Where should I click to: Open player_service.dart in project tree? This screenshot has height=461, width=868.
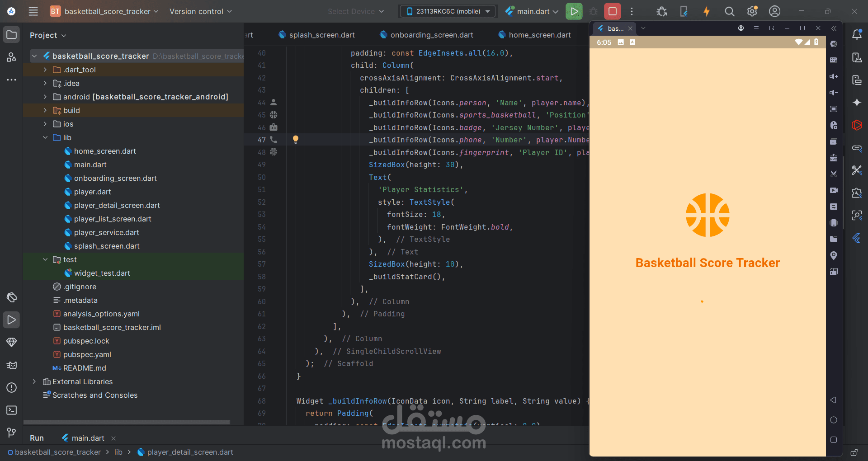(106, 232)
